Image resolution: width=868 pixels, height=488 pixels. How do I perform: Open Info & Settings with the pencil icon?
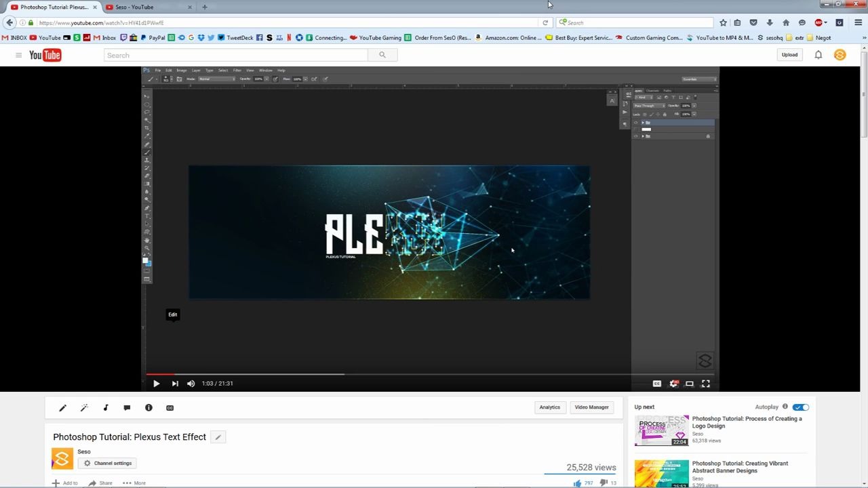(x=62, y=407)
